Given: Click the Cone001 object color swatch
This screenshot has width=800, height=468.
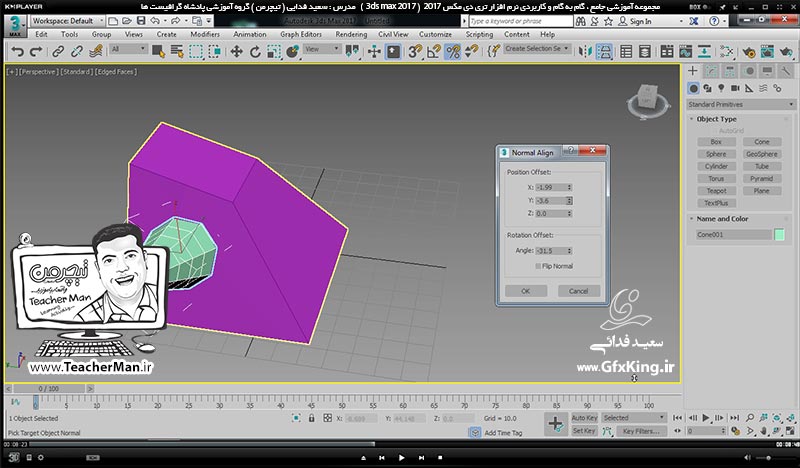Looking at the screenshot, I should coord(779,234).
